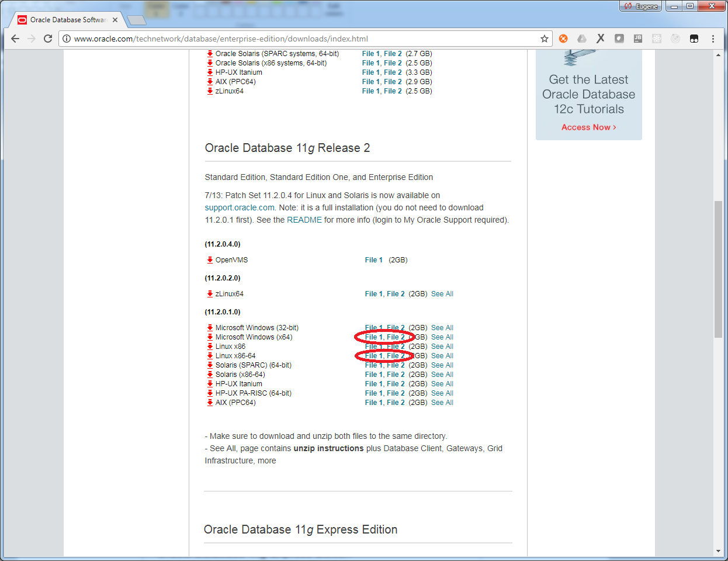
Task: Open See All for zLinux64
Action: [442, 294]
